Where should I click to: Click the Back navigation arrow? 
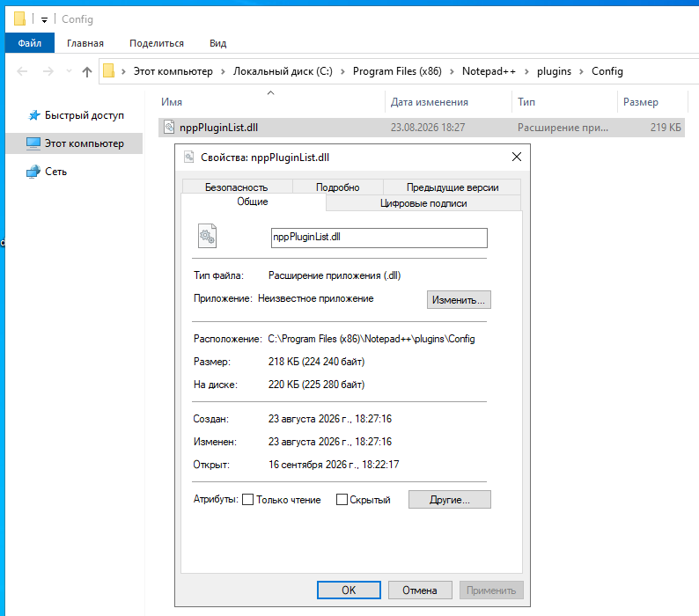click(x=22, y=71)
